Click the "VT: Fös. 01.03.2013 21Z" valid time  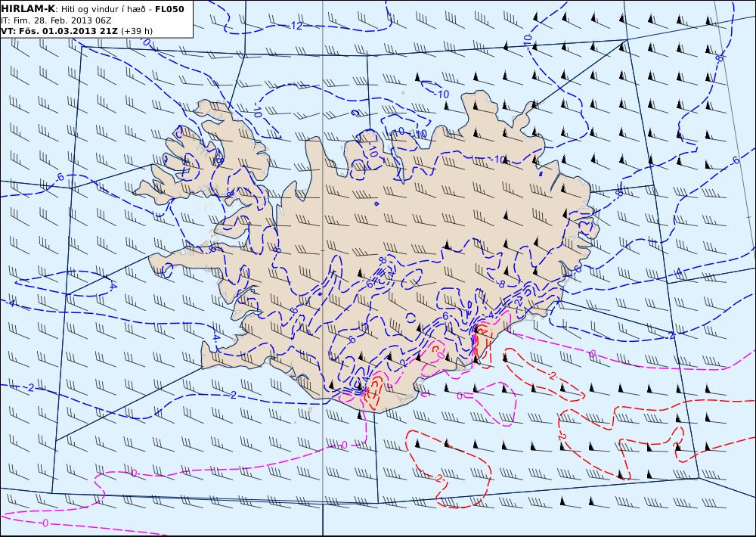(x=59, y=31)
